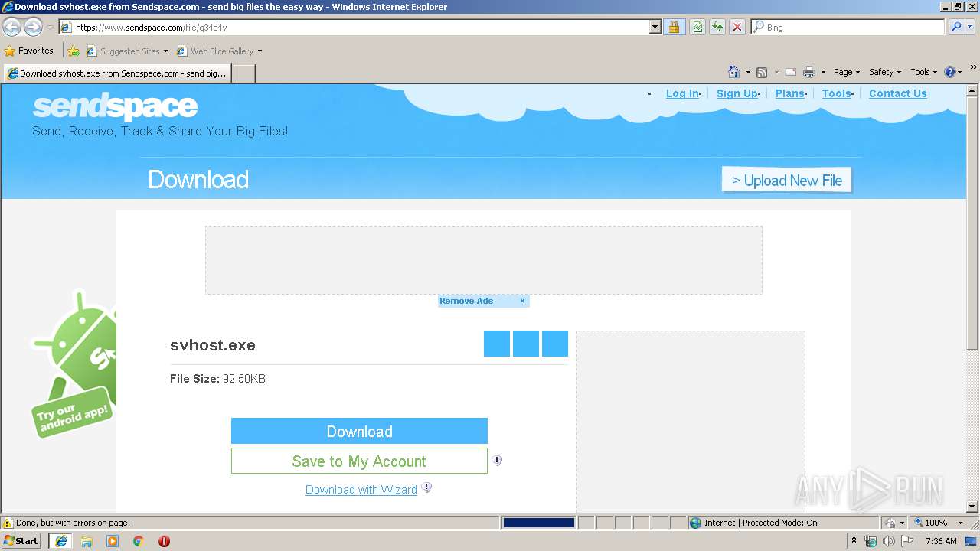
Task: Click the search magnifier button
Action: (x=956, y=27)
